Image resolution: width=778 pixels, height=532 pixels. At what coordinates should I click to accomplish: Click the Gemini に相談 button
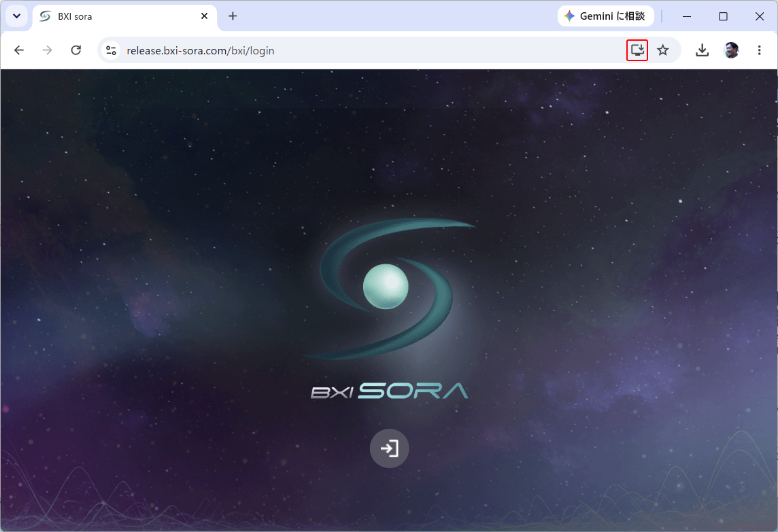pos(606,16)
